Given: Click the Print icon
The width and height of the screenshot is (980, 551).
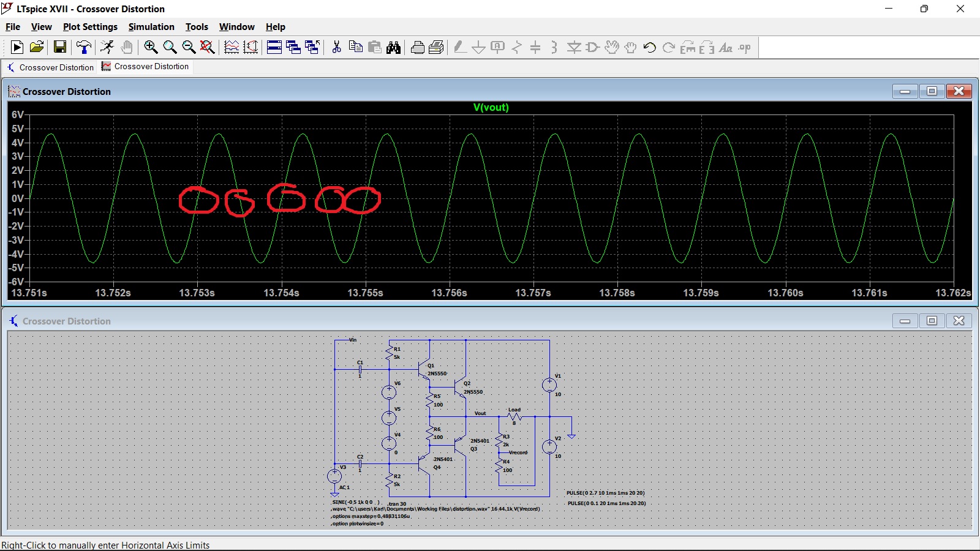Looking at the screenshot, I should (436, 47).
